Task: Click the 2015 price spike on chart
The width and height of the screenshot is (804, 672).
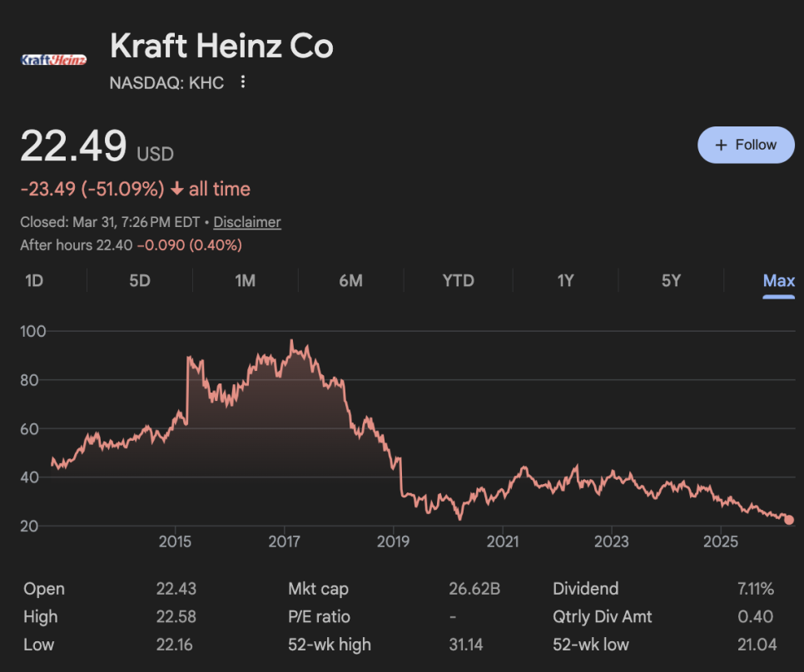Action: point(189,358)
